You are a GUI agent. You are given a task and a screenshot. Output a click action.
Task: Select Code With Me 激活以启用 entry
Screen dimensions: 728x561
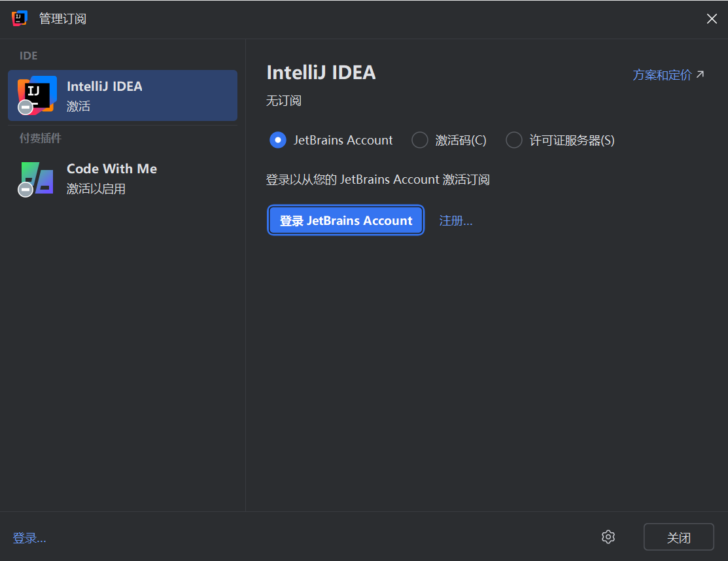122,178
